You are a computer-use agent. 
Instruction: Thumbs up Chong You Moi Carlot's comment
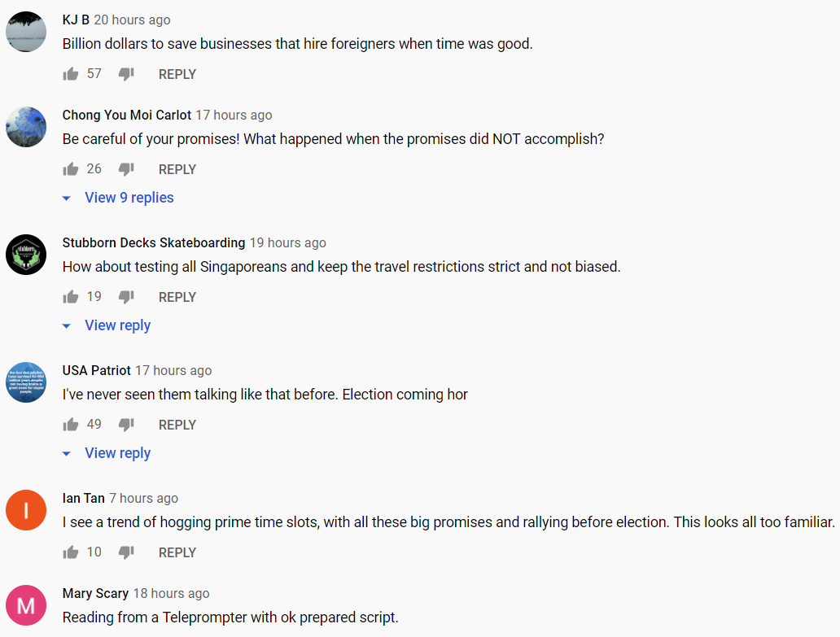pyautogui.click(x=70, y=169)
